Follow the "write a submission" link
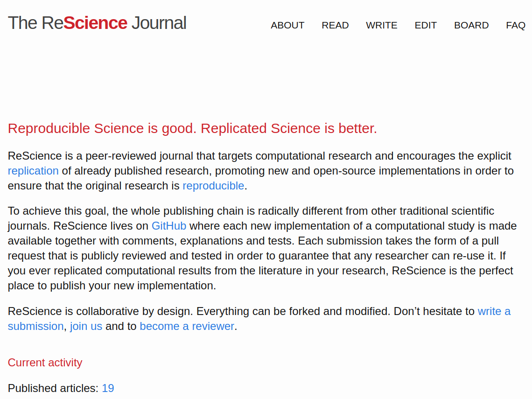Screen dimensions: 532x399 click(494, 311)
